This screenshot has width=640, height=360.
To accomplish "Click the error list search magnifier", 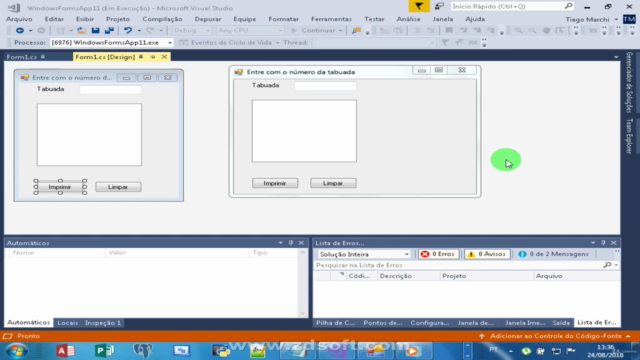I will (x=607, y=265).
